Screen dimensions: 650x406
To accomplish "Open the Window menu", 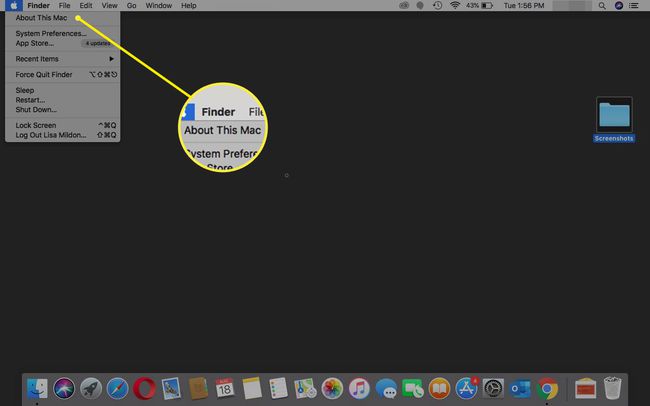I will (158, 5).
